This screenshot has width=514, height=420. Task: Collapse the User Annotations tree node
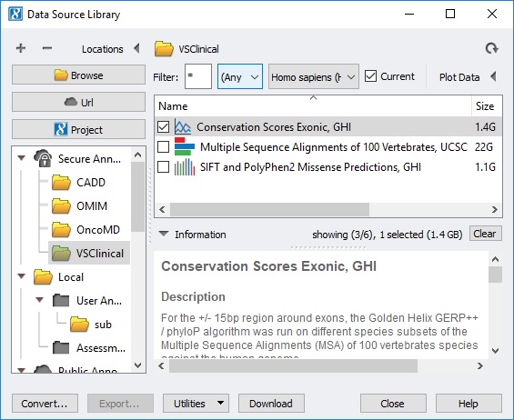click(x=40, y=300)
